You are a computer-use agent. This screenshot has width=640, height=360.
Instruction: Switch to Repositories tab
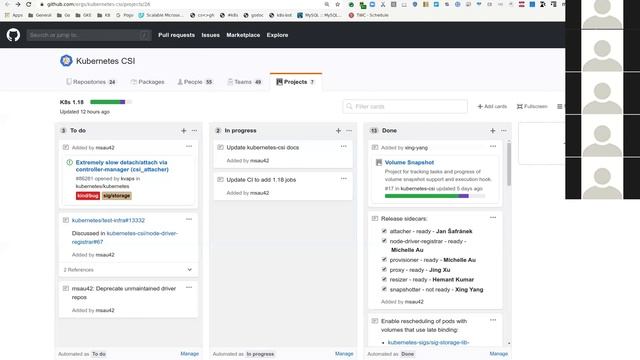(91, 82)
